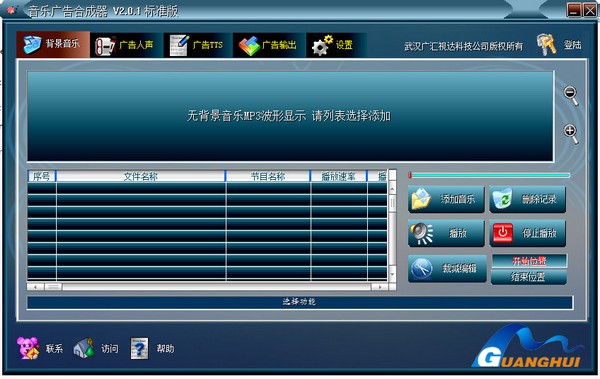
Task: Open the 广告人声 tab
Action: [126, 45]
